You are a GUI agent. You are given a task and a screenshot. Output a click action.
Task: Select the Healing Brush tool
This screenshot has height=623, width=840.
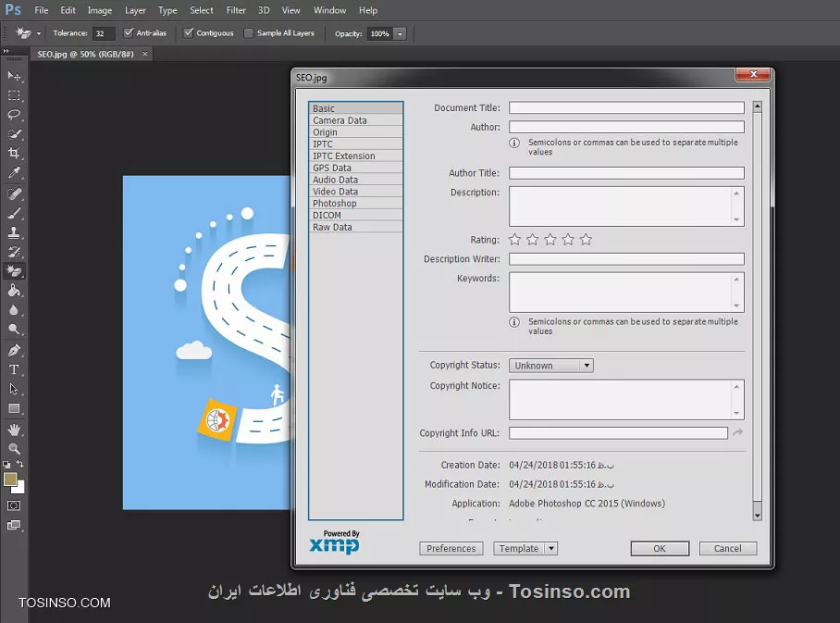click(14, 194)
